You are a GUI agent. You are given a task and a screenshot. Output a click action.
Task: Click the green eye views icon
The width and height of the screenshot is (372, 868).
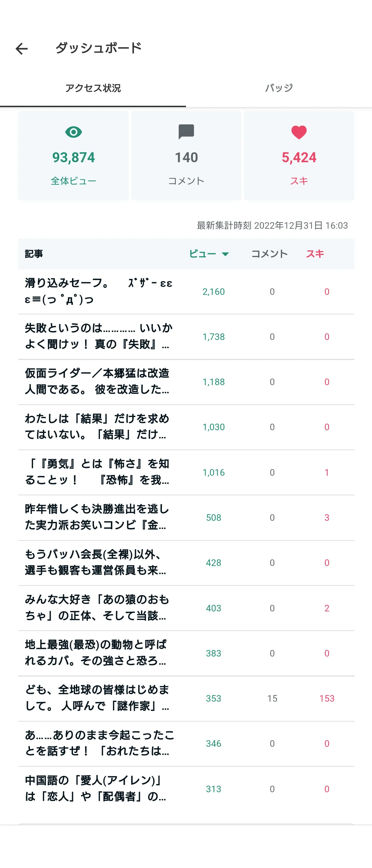(73, 132)
